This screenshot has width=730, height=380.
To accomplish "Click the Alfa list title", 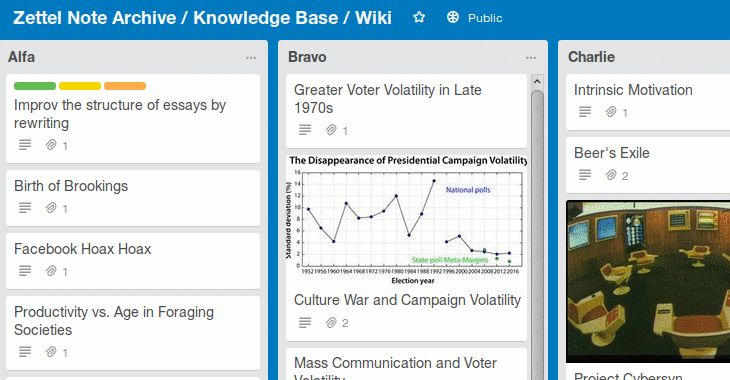I will coord(21,57).
